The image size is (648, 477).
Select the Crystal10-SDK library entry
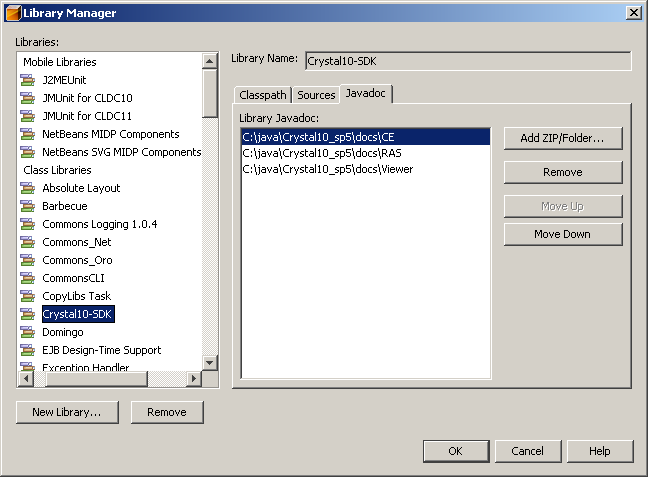click(78, 314)
